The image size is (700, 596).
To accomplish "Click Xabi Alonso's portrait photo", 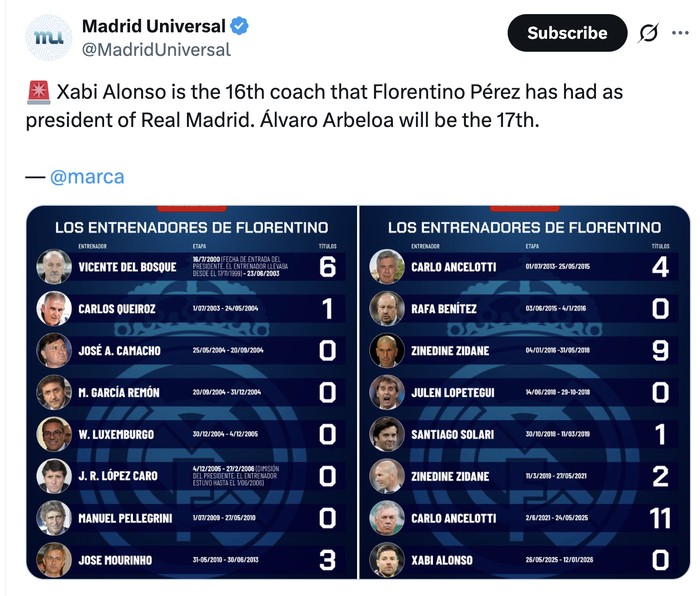I will (387, 560).
